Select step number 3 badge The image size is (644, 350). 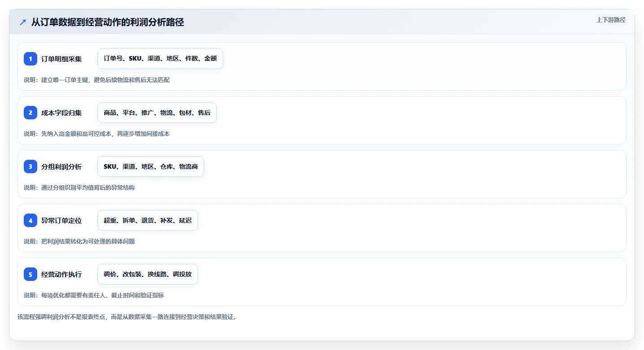click(x=31, y=166)
